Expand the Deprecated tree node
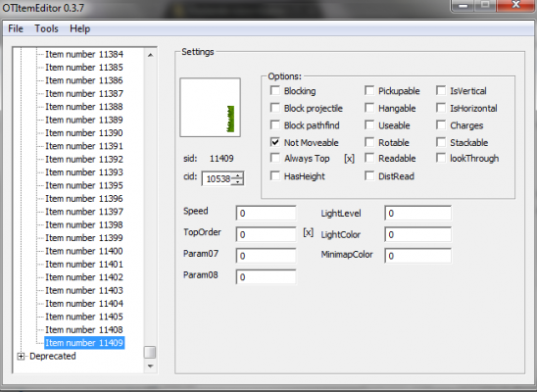Screen dimensions: 537x392 pos(21,357)
